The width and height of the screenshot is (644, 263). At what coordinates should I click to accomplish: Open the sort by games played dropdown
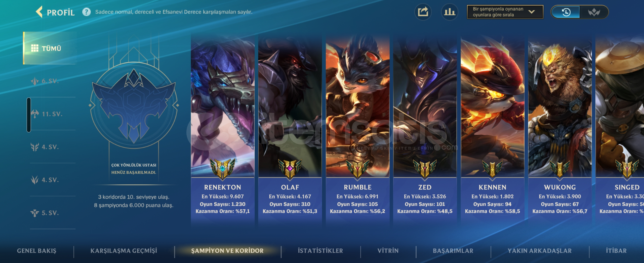505,12
